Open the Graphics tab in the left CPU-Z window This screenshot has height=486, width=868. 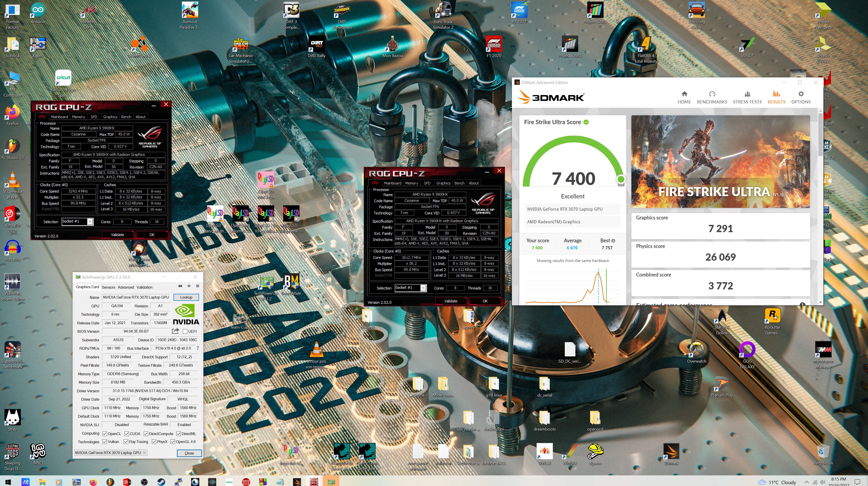pyautogui.click(x=110, y=117)
